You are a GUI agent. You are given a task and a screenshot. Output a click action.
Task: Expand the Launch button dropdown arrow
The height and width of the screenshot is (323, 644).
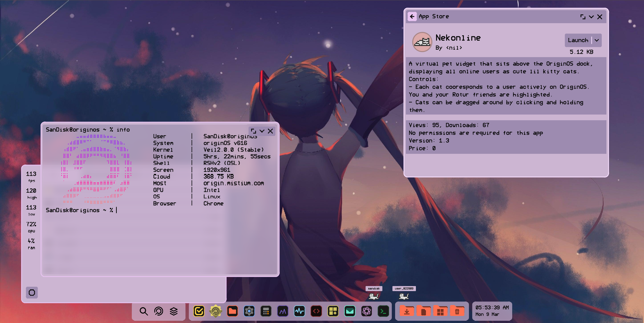pos(597,40)
